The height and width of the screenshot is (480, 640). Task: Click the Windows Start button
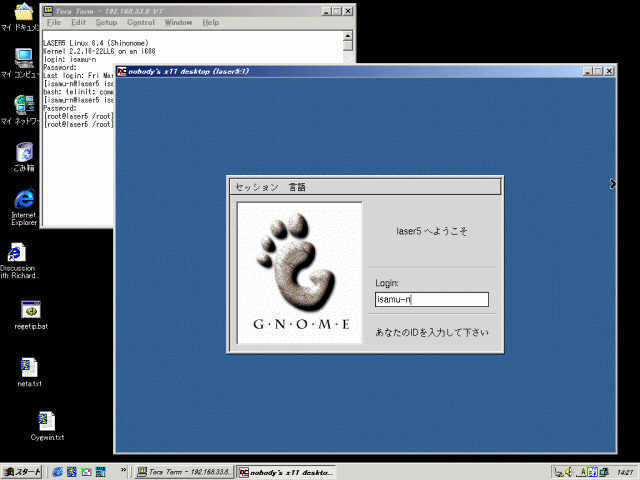[x=23, y=471]
